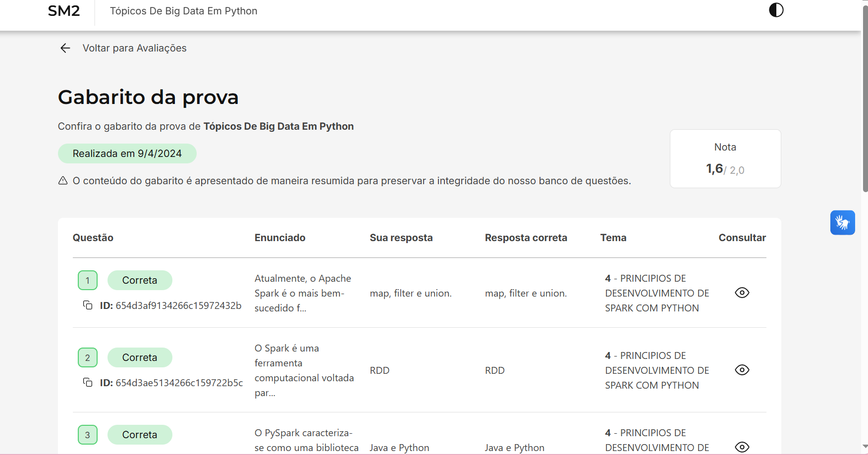Click the Gabarito da prova heading
Viewport: 868px width, 455px height.
[x=148, y=97]
